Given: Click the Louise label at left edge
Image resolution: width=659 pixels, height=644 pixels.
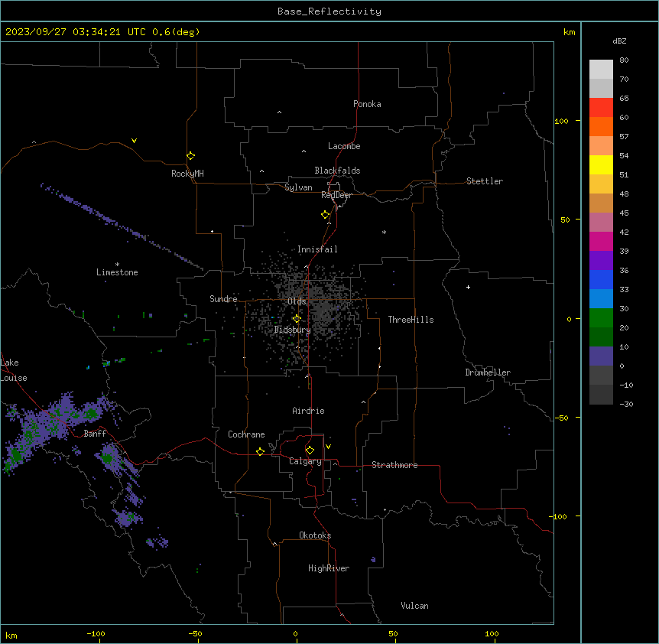Looking at the screenshot, I should click(14, 378).
